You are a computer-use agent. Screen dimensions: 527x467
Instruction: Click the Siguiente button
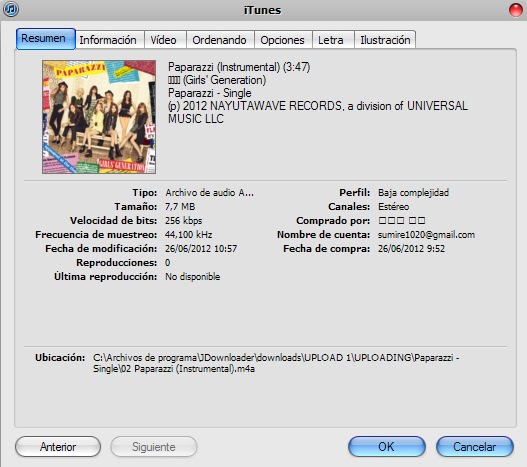(x=154, y=447)
